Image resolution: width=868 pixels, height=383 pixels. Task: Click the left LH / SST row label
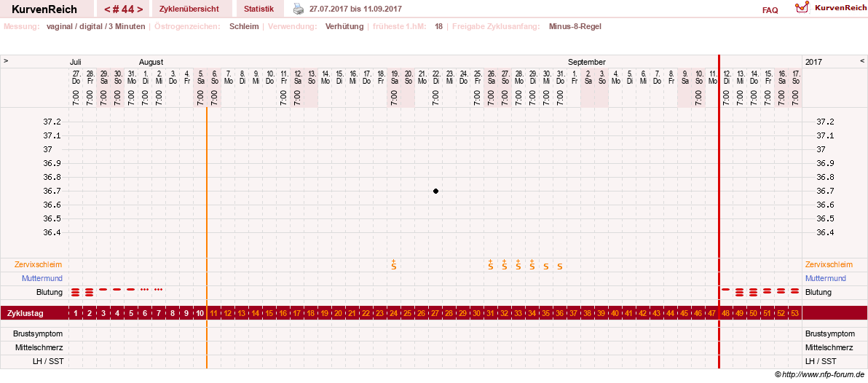tap(47, 361)
